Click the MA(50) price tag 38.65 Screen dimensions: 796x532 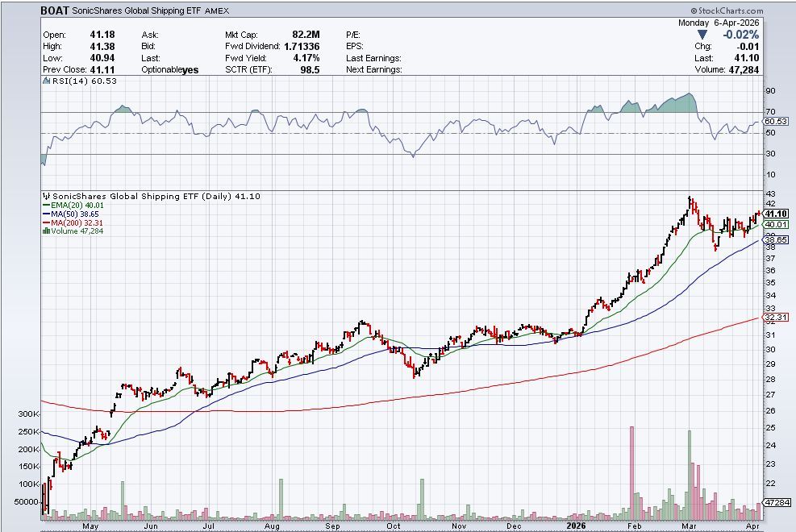776,240
